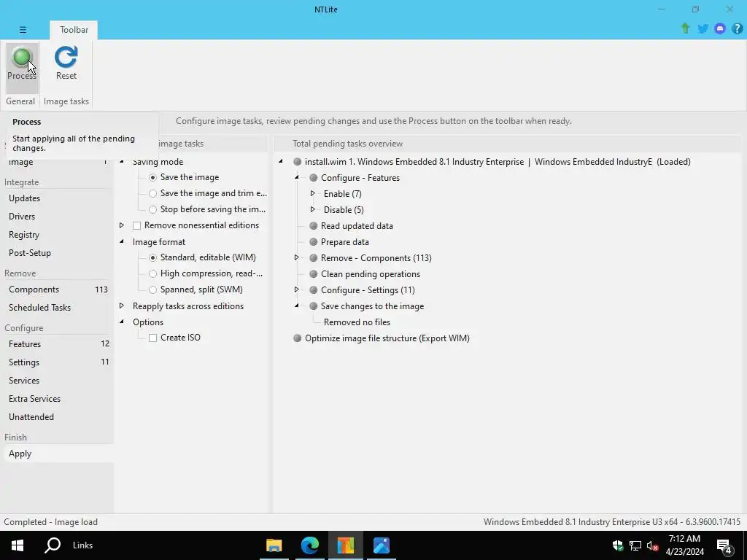
Task: Click the Reset icon in toolbar
Action: 66,58
